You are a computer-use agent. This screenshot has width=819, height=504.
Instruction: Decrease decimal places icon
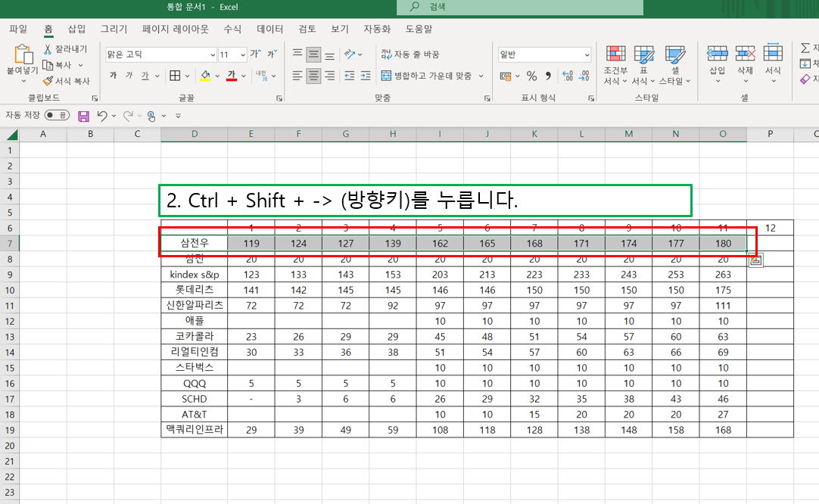(584, 76)
